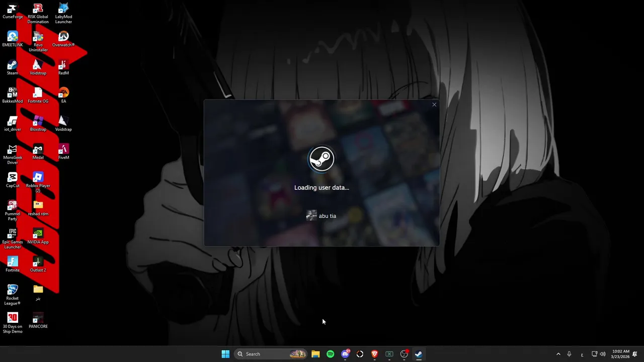
Task: Open the CapCut desktop icon
Action: click(13, 180)
